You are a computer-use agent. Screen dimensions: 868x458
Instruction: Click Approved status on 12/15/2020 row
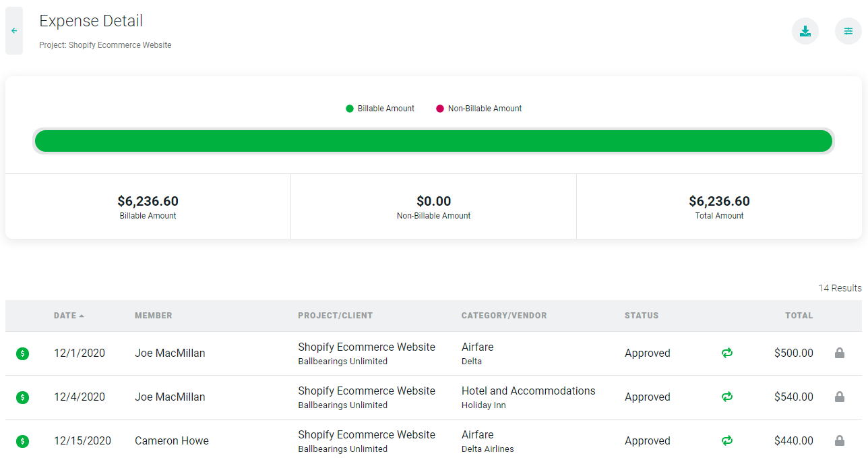click(x=648, y=441)
